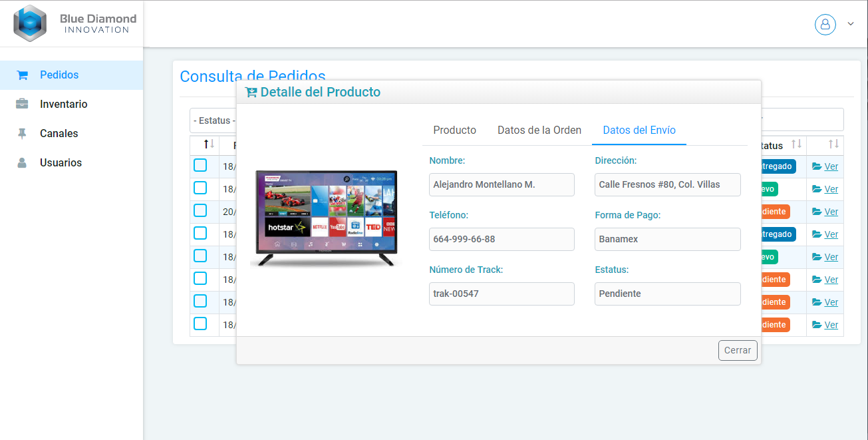Open the Ver link in the last row

[x=831, y=325]
